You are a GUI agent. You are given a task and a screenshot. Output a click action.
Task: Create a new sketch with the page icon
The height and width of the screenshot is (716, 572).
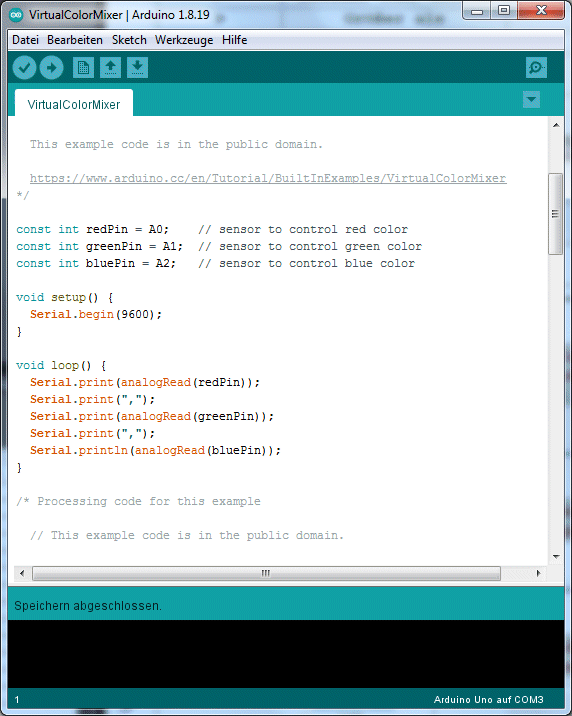83,68
